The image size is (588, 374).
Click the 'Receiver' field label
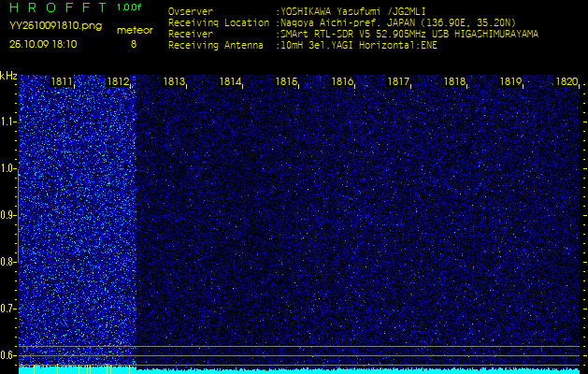(x=191, y=35)
